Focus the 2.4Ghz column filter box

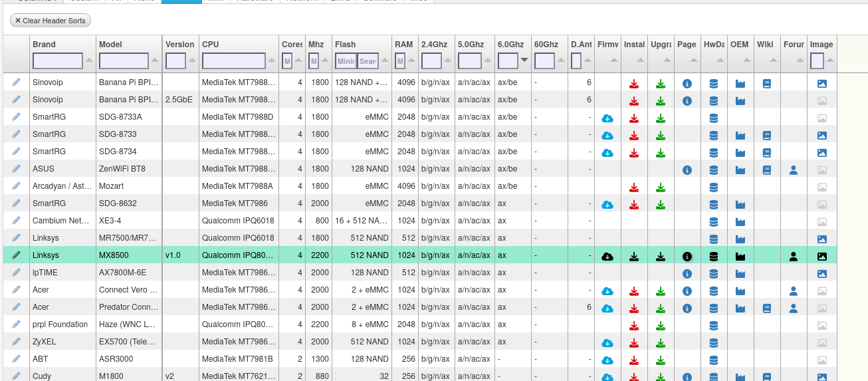click(431, 61)
